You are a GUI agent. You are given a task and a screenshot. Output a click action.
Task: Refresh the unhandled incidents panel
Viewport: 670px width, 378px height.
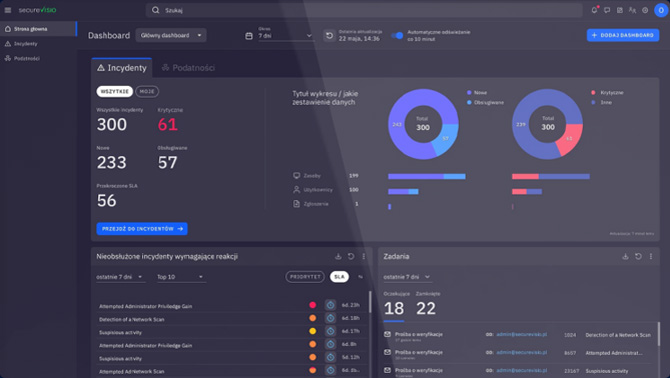pos(351,256)
